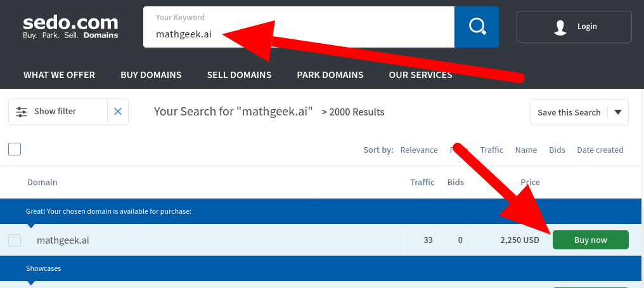
Task: Click the Traffic column header
Action: tap(422, 182)
